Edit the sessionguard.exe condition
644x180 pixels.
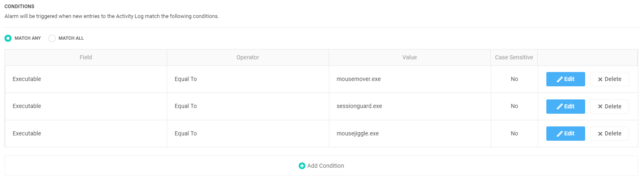point(566,106)
